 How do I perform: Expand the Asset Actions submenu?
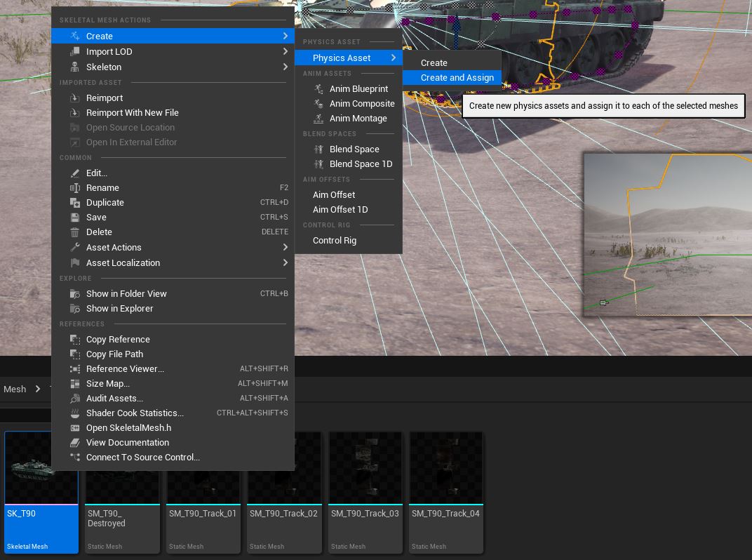(286, 247)
